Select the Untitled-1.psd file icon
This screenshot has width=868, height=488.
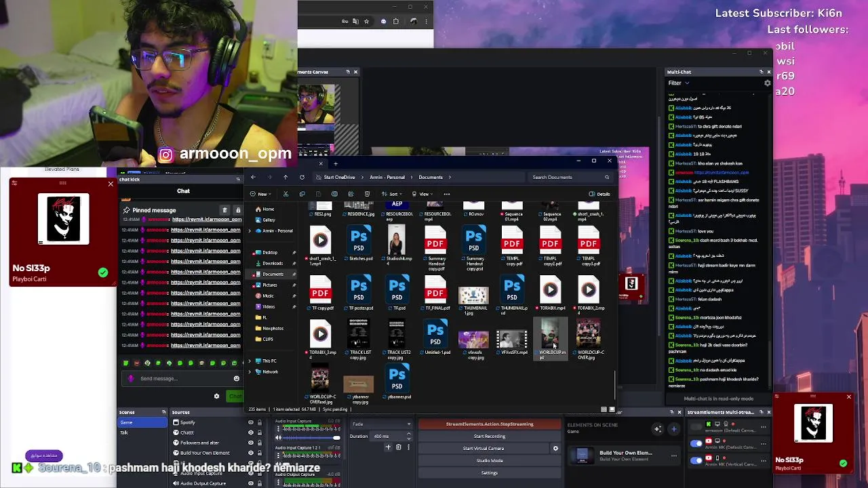tap(435, 333)
